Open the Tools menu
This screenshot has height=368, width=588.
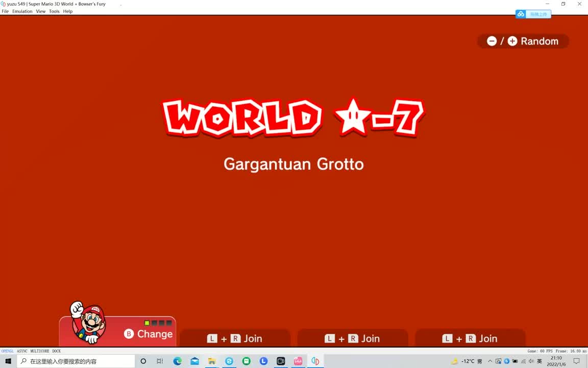tap(54, 11)
